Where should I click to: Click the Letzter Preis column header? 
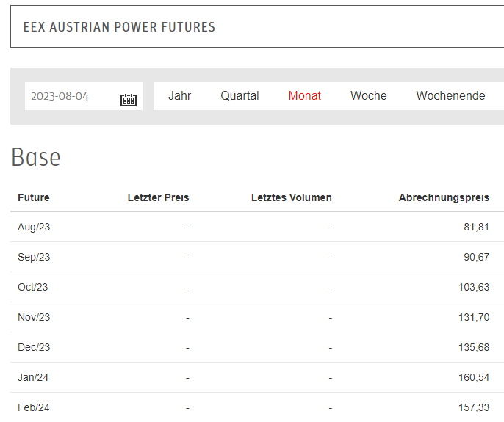[x=158, y=197]
